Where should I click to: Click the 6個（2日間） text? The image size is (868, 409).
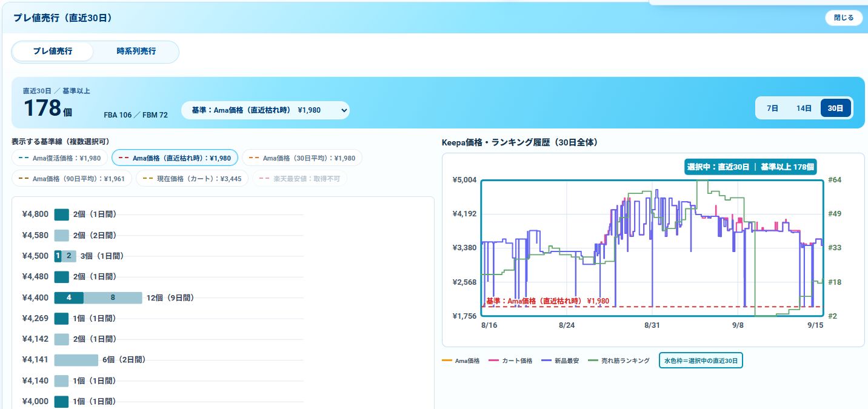(124, 360)
